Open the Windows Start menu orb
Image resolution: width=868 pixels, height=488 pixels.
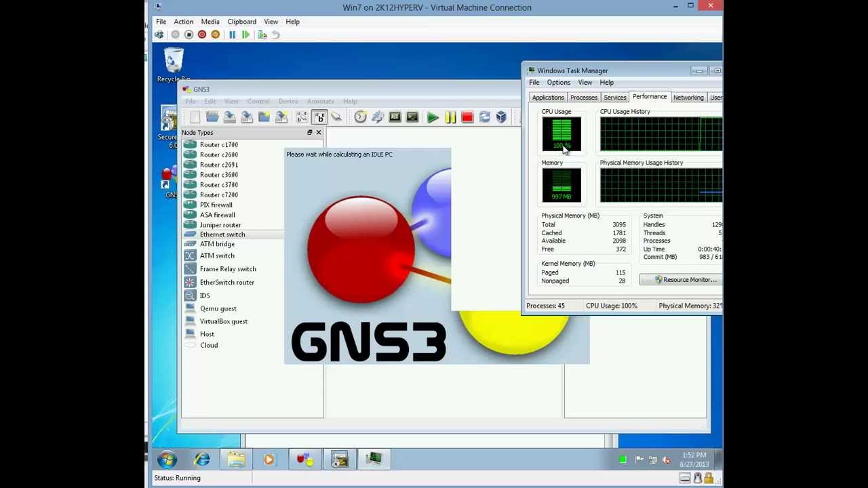167,460
